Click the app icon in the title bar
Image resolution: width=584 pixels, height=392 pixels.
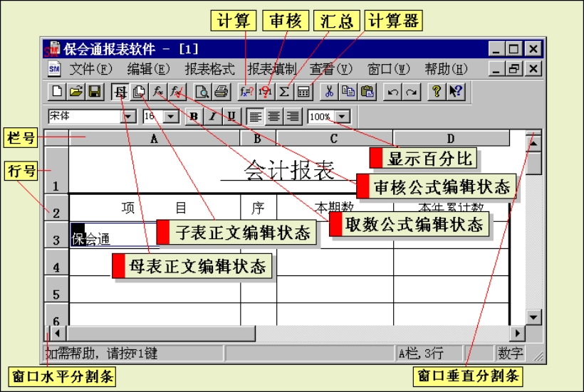(x=54, y=48)
